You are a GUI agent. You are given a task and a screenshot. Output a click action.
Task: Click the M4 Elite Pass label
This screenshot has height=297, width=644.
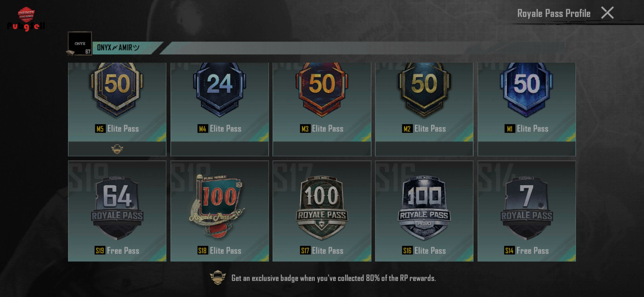click(x=219, y=128)
